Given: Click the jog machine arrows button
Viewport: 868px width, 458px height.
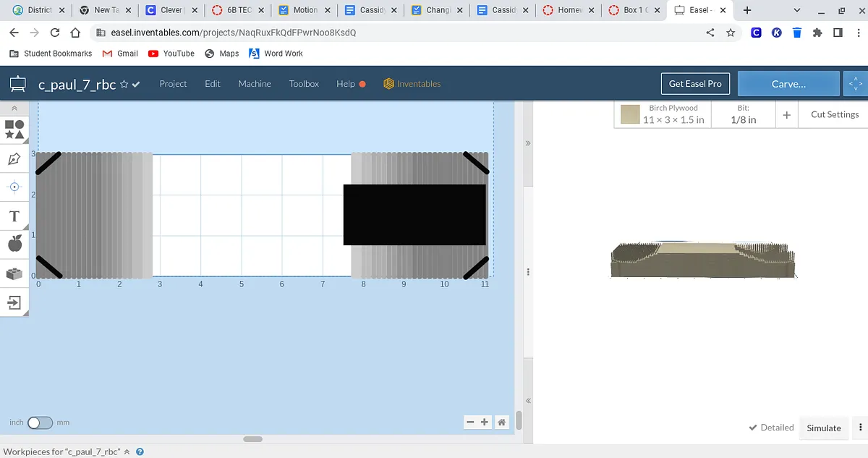Looking at the screenshot, I should [855, 84].
